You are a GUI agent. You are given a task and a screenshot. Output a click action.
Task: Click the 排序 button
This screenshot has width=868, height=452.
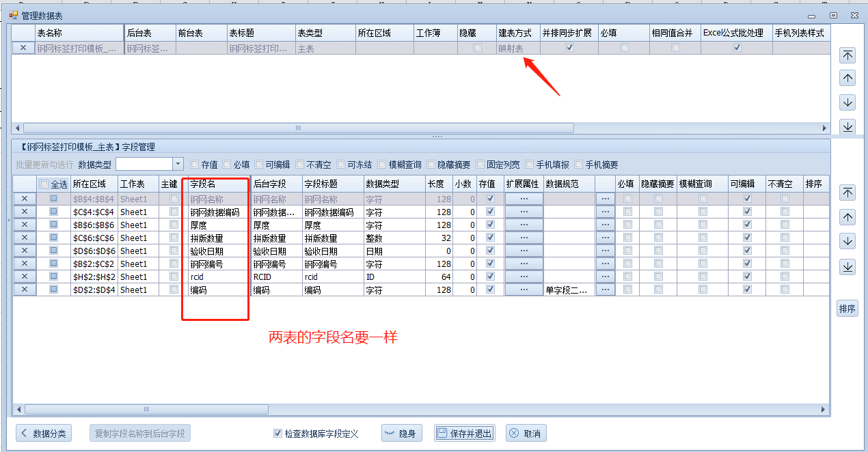tap(847, 309)
